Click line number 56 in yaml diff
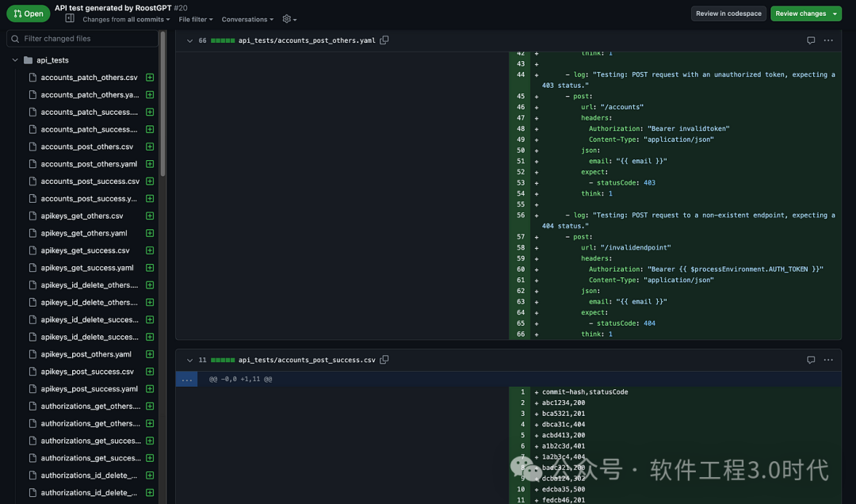The image size is (856, 504). (520, 215)
